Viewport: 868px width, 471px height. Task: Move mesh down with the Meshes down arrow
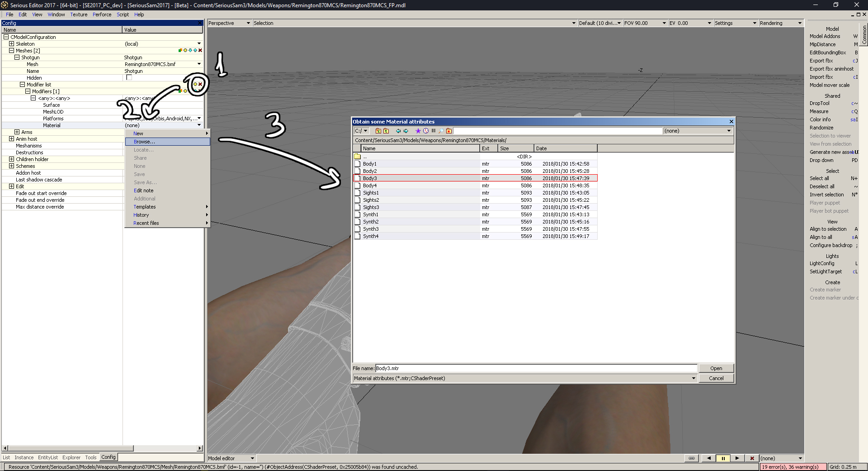click(190, 50)
